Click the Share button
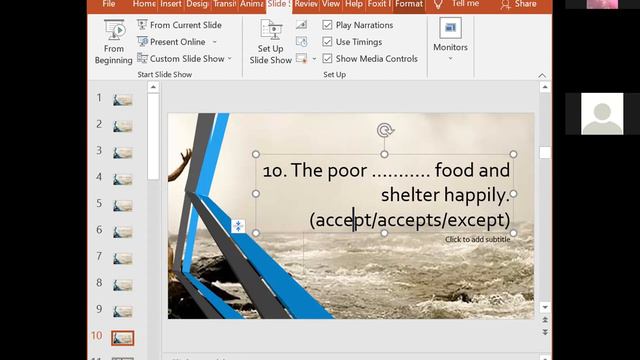The width and height of the screenshot is (640, 360). click(x=518, y=4)
